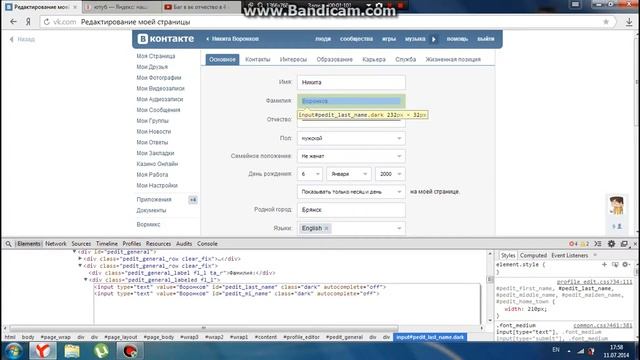The image size is (640, 360).
Task: Click the pedit_mi_name input line in Elements
Action: click(x=237, y=293)
